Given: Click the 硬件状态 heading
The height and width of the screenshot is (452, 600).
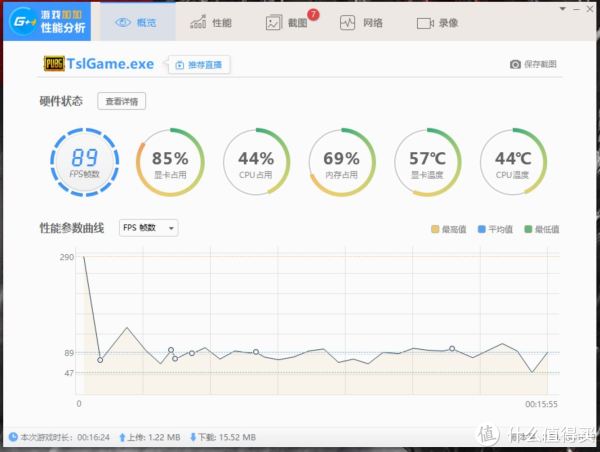Looking at the screenshot, I should click(x=61, y=101).
